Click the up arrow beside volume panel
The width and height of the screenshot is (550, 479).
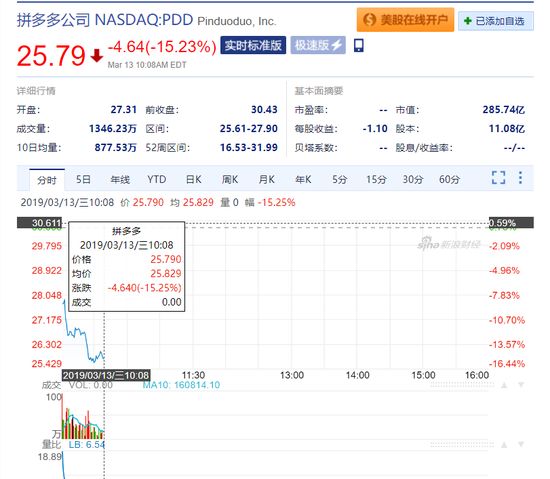point(504,385)
